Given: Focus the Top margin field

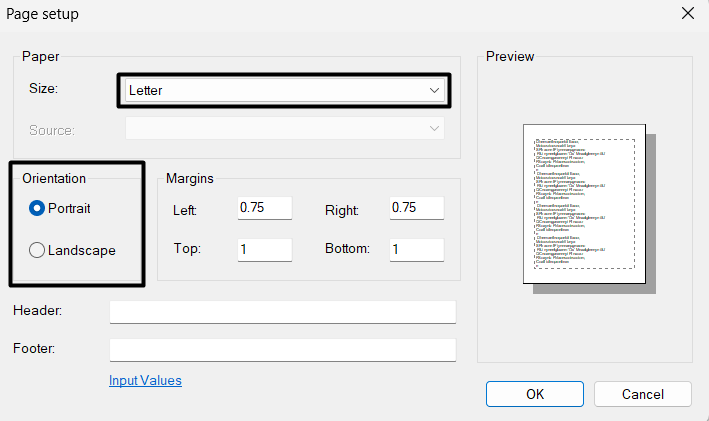Looking at the screenshot, I should tap(264, 248).
